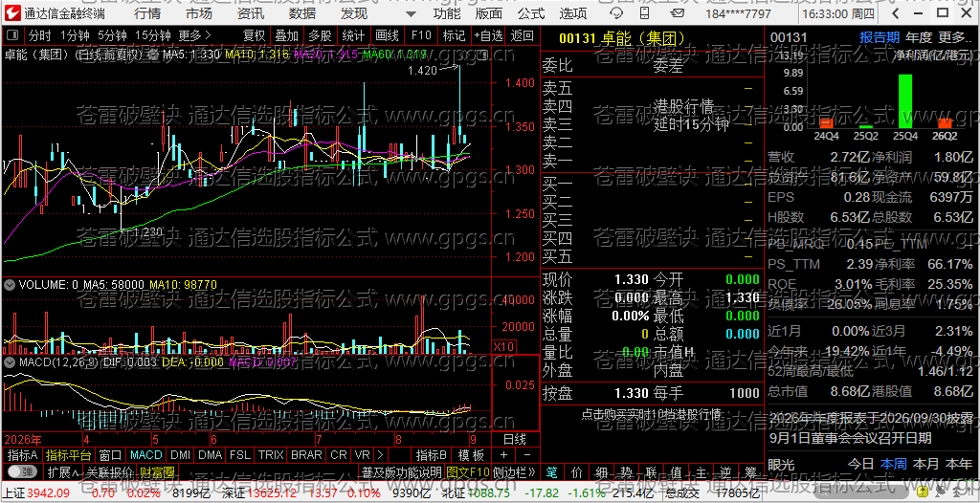The height and width of the screenshot is (503, 980).
Task: Zoom in chart with the + button
Action: tap(504, 454)
